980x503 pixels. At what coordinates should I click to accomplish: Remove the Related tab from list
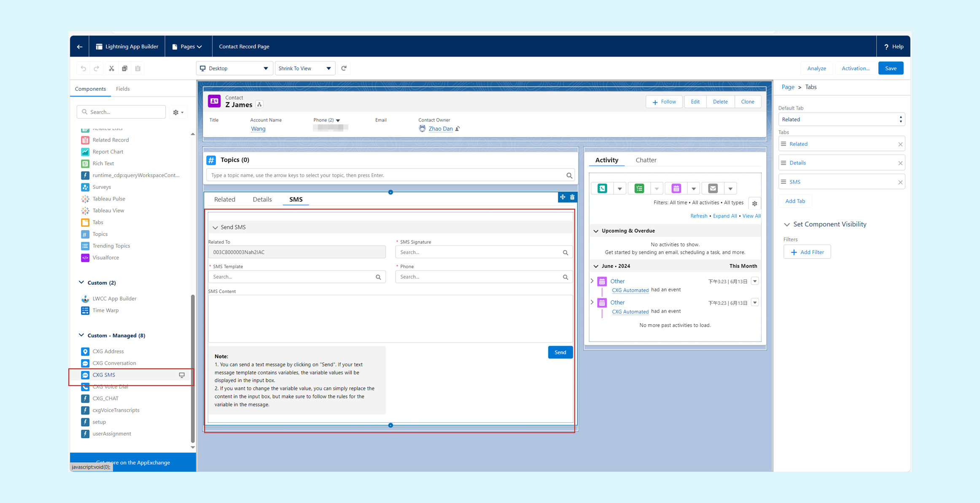[x=900, y=144]
